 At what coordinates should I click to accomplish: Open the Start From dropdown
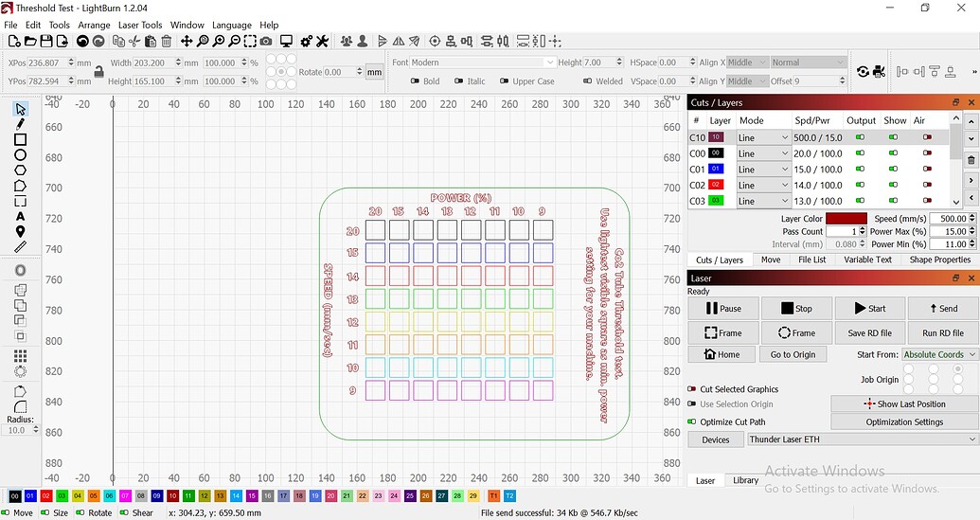point(938,354)
